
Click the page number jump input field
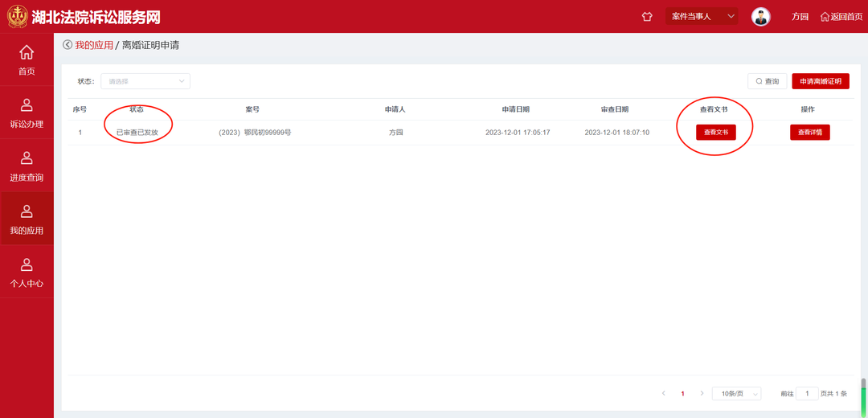pyautogui.click(x=807, y=394)
